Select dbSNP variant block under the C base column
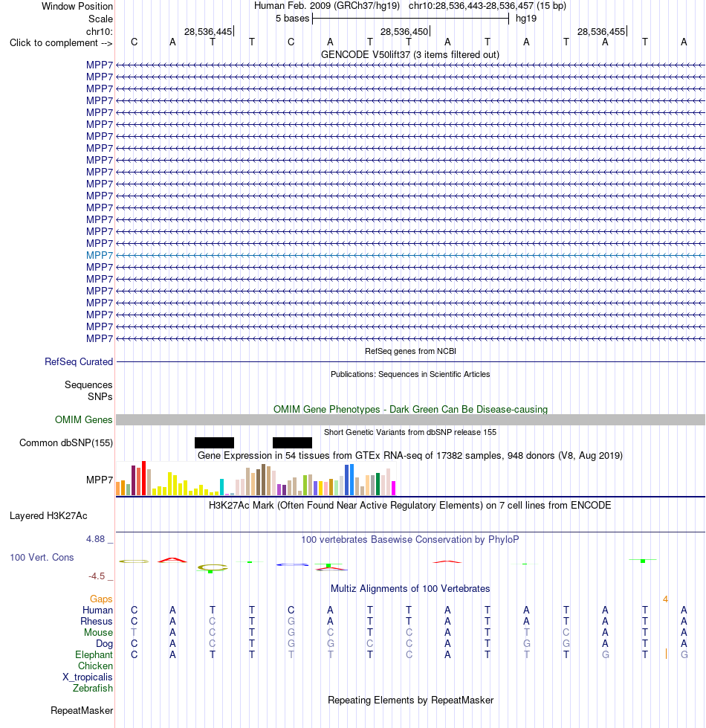This screenshot has height=728, width=706. [x=292, y=443]
